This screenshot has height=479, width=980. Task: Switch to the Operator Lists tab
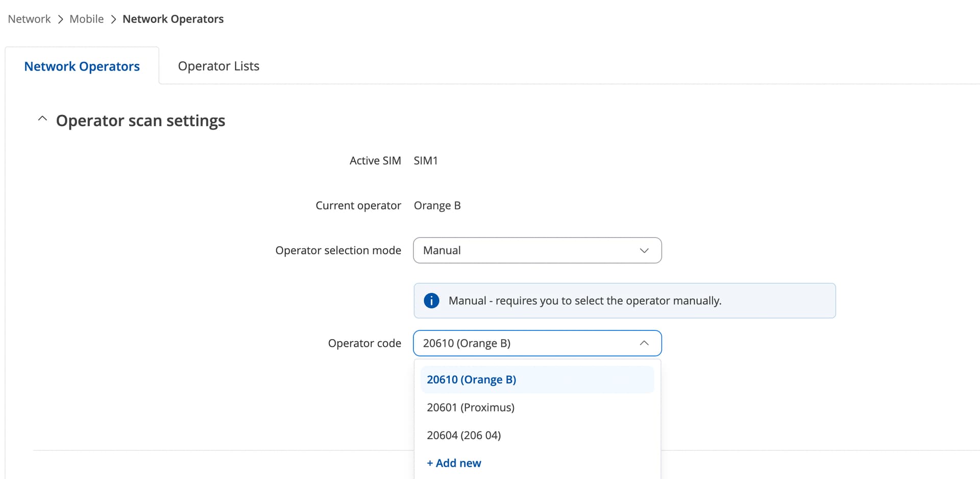coord(218,66)
